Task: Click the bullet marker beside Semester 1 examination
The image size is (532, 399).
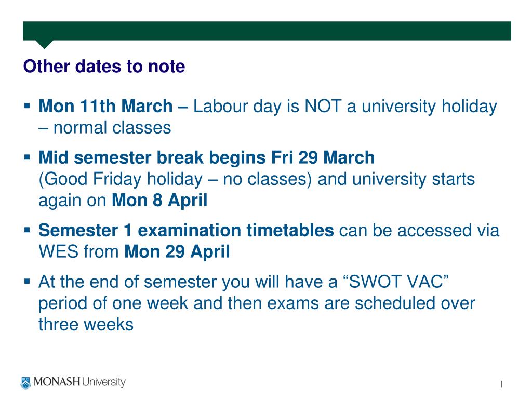Action: [x=27, y=230]
